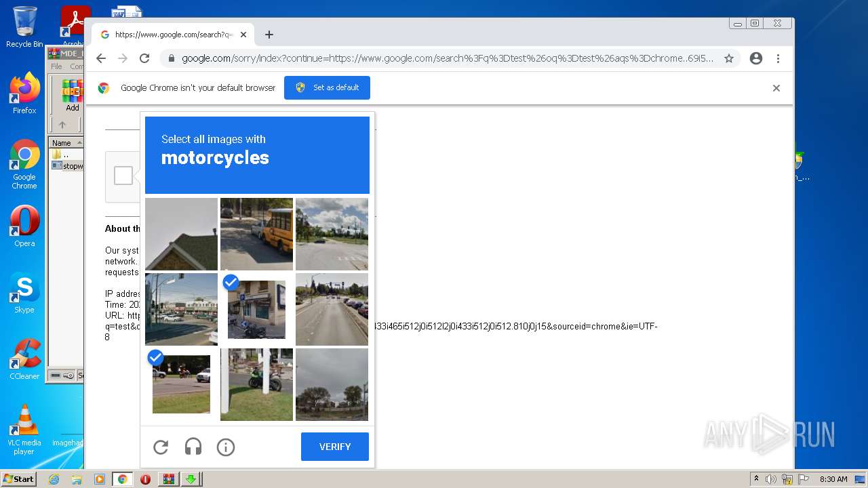Open media player taskbar icon
Viewport: 868px width, 488px height.
(x=100, y=479)
